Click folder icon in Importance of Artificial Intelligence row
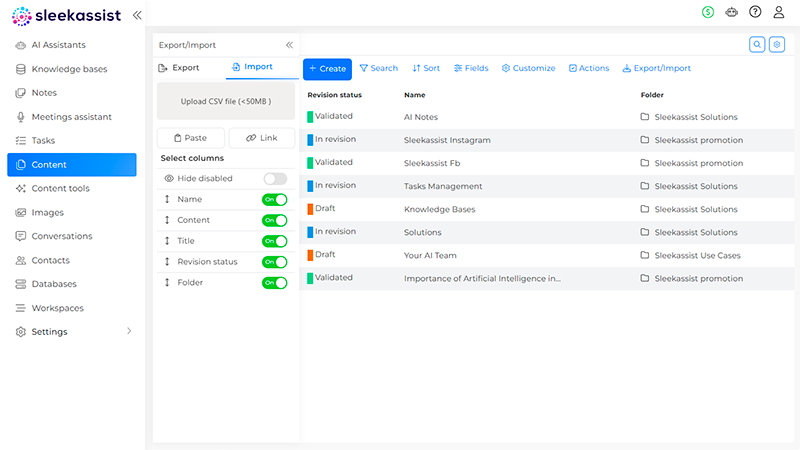Image resolution: width=800 pixels, height=450 pixels. click(645, 278)
